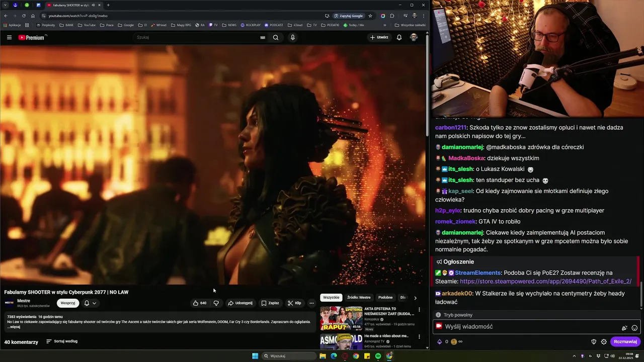Open new browser tab with plus

click(108, 5)
